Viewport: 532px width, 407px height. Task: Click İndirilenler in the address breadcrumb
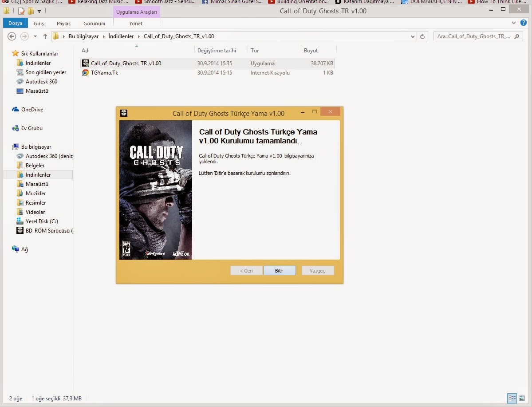[121, 36]
